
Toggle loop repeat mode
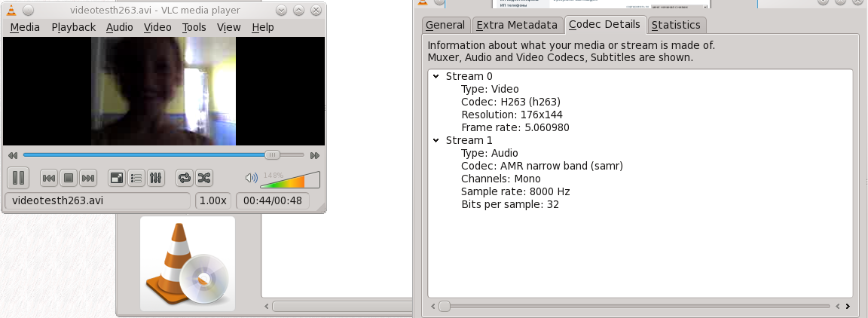click(184, 178)
